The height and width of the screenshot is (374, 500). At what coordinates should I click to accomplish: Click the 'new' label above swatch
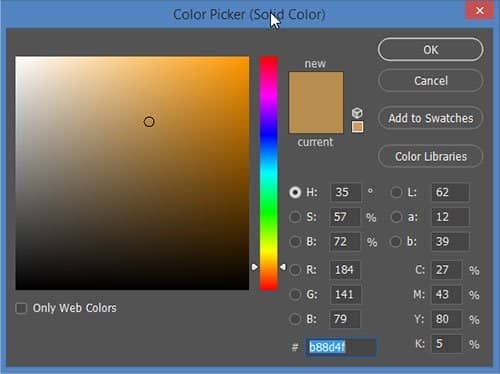(x=315, y=63)
